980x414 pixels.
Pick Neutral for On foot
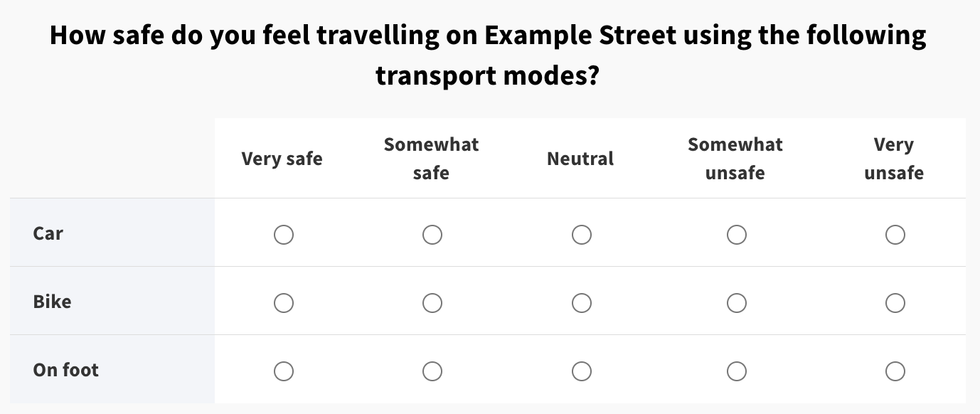(x=581, y=371)
